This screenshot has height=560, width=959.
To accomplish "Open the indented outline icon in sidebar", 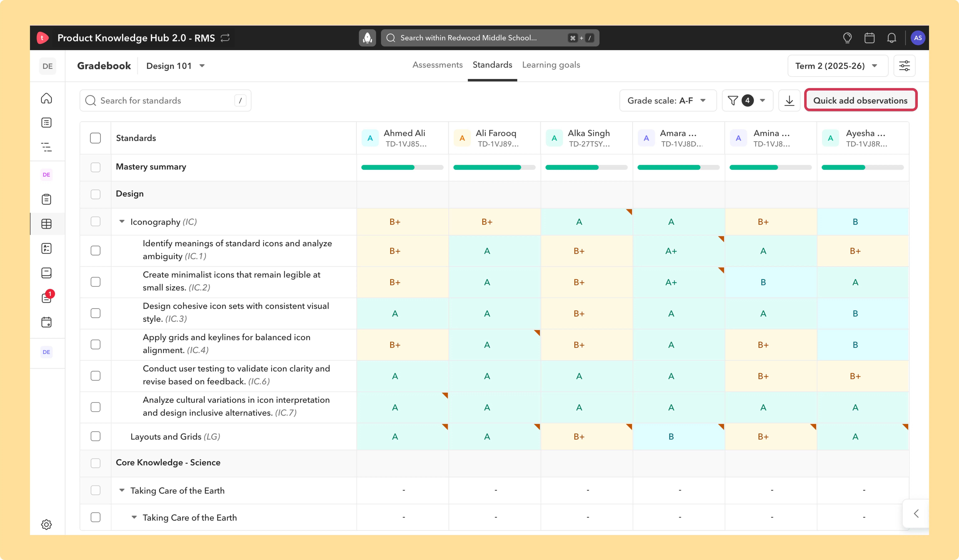I will click(x=46, y=147).
